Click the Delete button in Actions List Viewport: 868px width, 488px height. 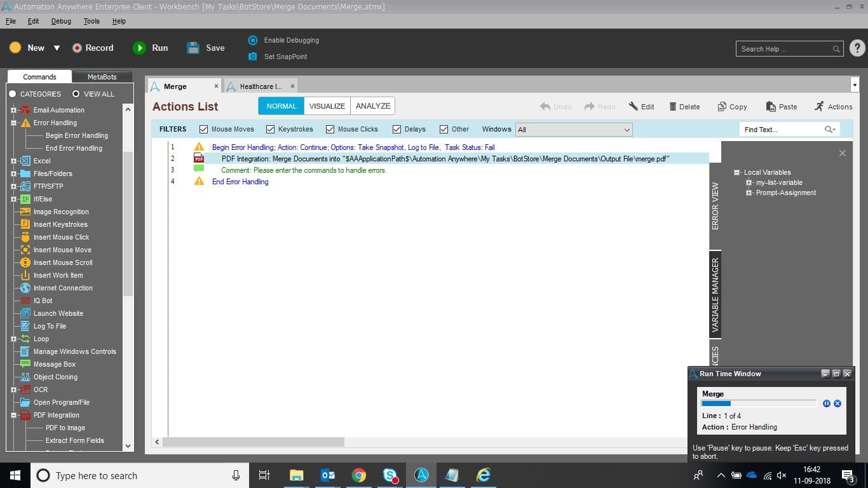684,107
